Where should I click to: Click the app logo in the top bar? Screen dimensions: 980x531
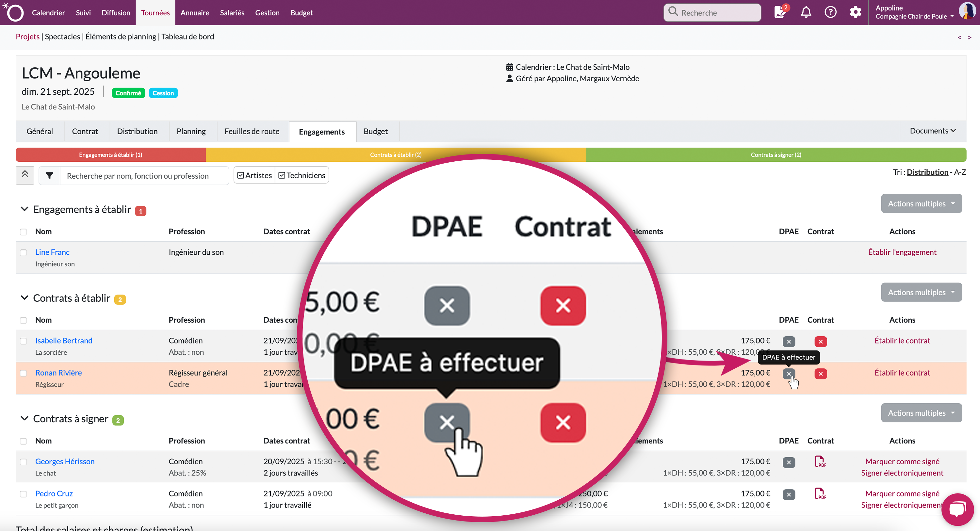tap(13, 12)
